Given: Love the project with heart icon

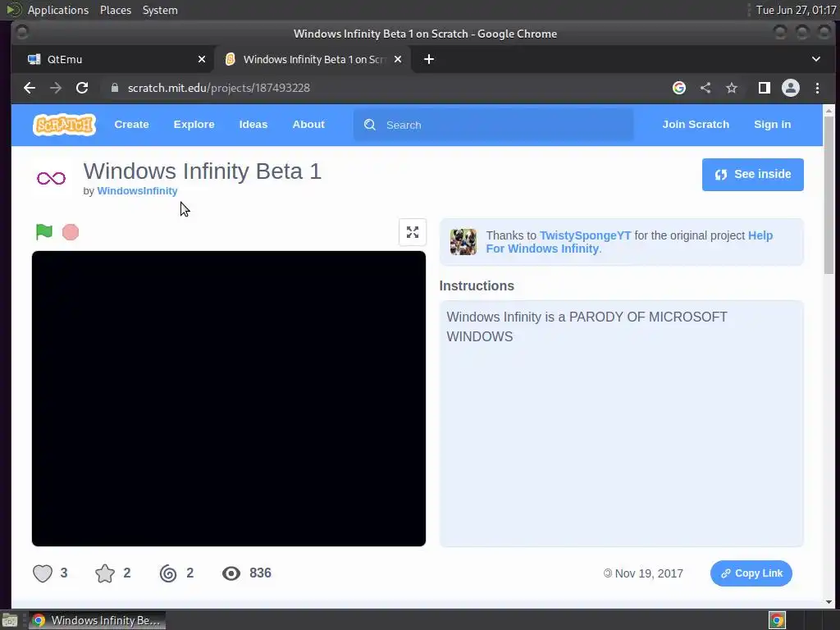Looking at the screenshot, I should click(43, 573).
